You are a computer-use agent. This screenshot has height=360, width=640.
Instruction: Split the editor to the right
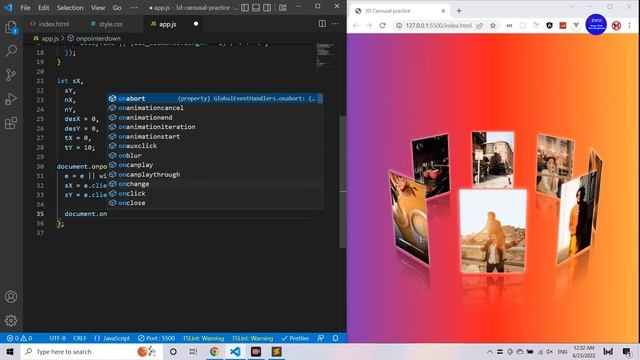(x=322, y=24)
